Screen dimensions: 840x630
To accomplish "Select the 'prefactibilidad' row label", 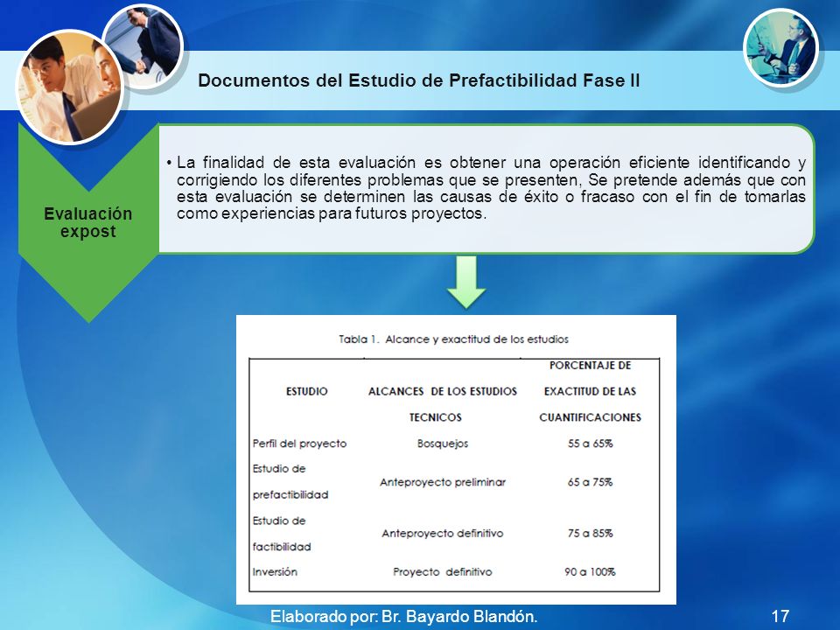I will [290, 495].
